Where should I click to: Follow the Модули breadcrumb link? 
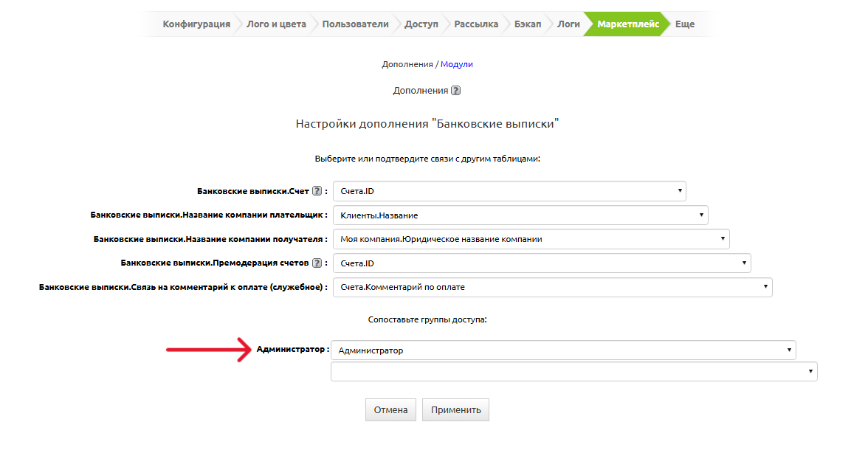coord(457,64)
